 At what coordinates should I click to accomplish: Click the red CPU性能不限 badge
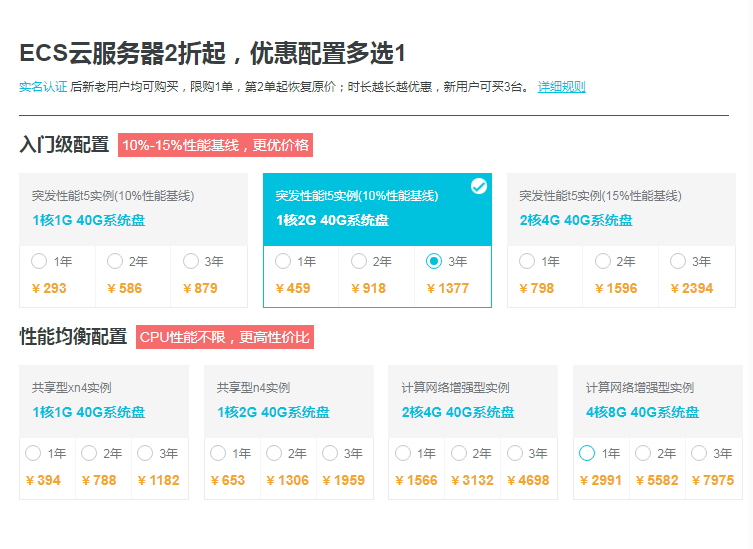pyautogui.click(x=224, y=337)
